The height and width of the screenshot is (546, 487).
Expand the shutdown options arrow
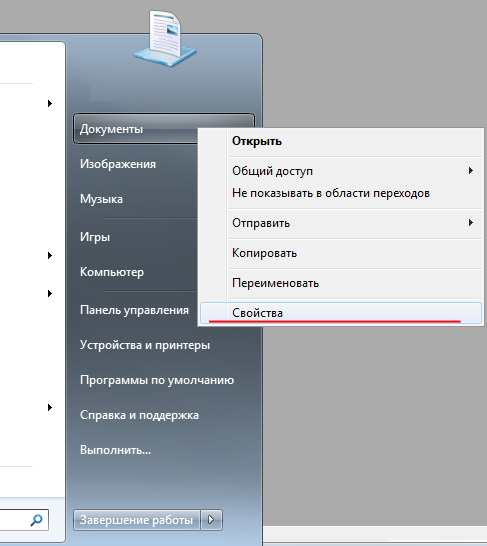pyautogui.click(x=211, y=520)
